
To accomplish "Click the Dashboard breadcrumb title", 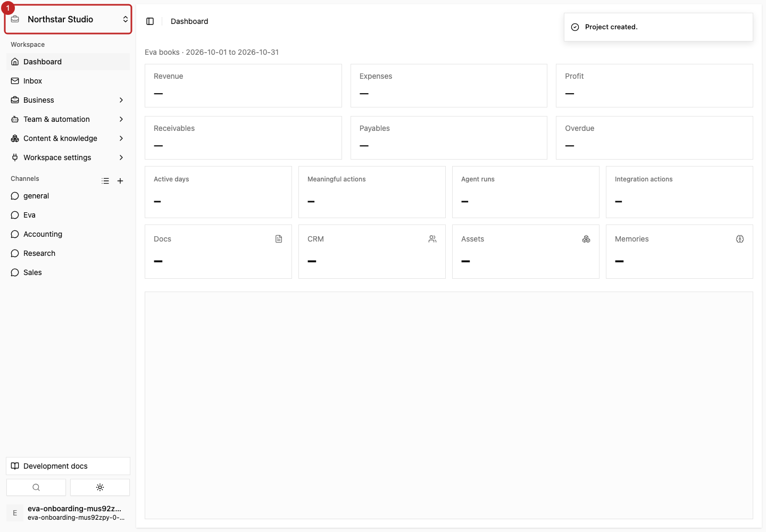I will [x=189, y=21].
